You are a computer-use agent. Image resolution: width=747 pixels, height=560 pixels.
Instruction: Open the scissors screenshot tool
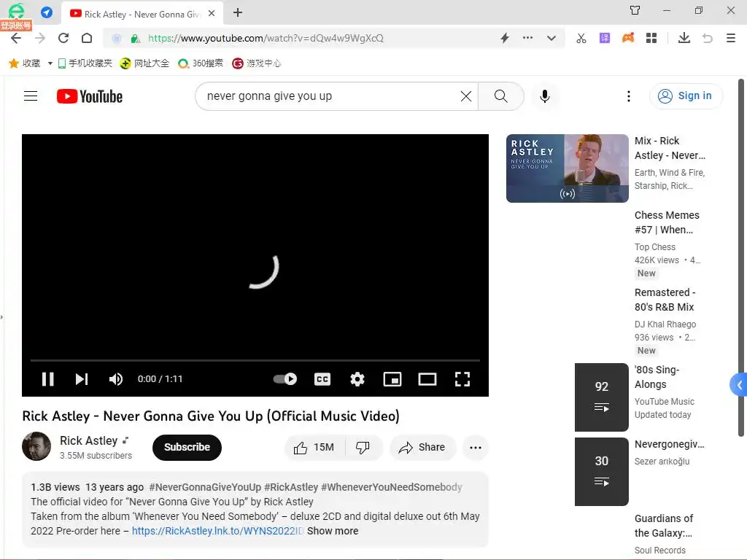click(581, 38)
